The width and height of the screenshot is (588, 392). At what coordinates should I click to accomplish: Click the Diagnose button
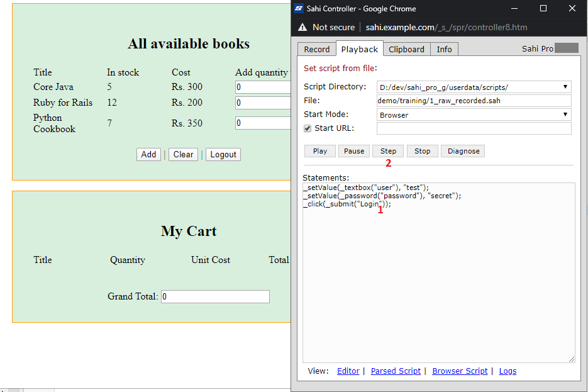click(x=463, y=151)
